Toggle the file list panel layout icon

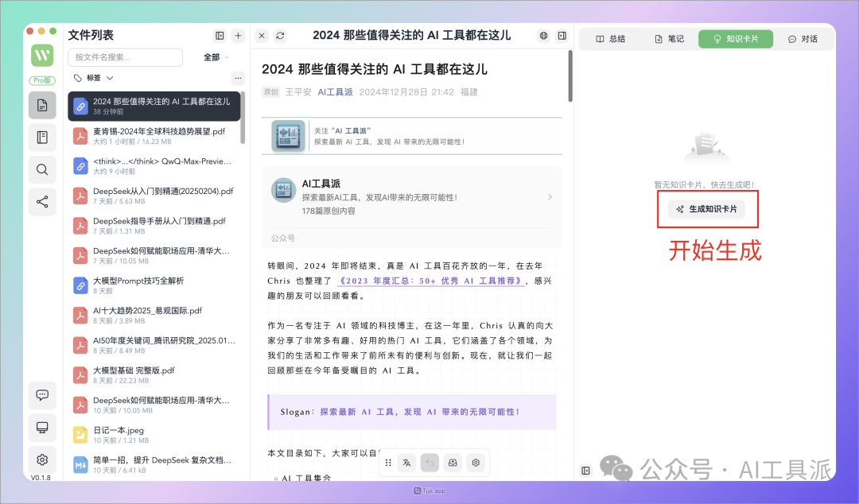[220, 36]
